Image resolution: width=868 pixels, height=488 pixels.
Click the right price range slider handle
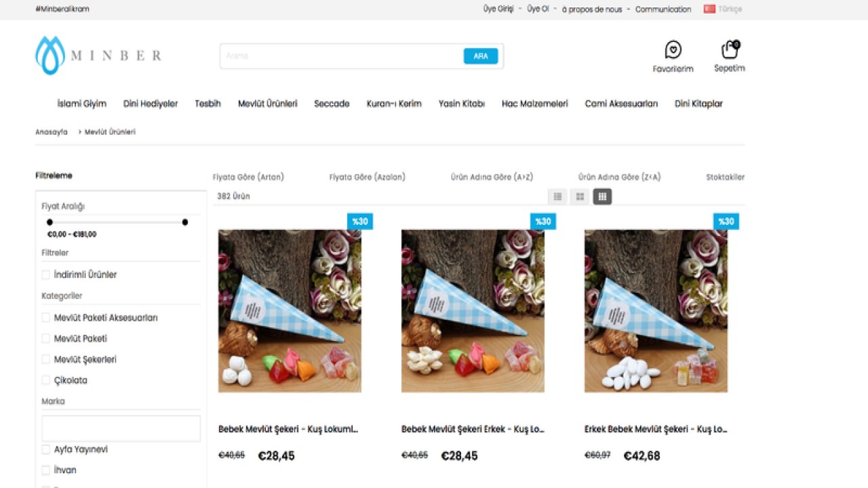click(185, 222)
